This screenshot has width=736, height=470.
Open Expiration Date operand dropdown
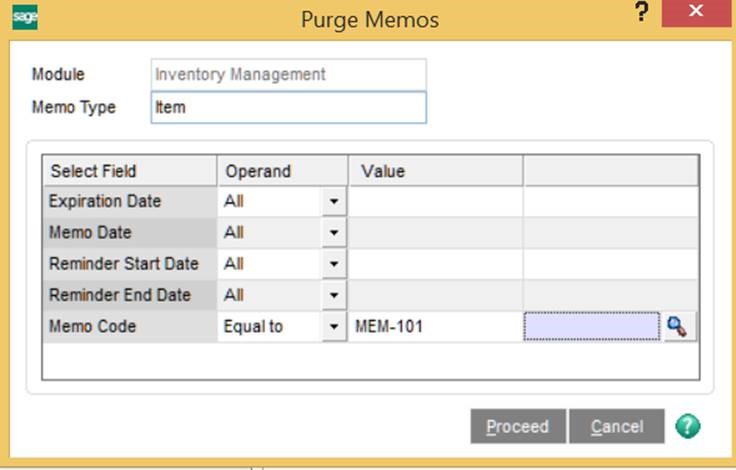[x=334, y=201]
